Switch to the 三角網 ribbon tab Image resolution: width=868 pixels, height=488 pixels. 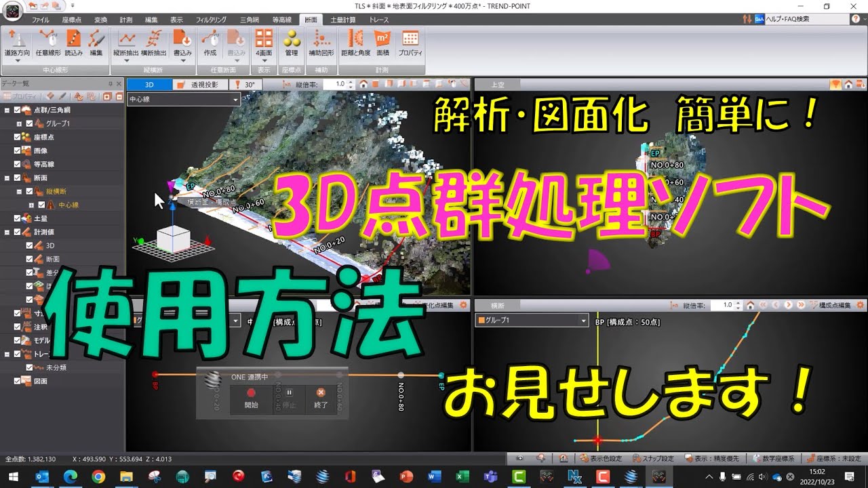point(248,20)
